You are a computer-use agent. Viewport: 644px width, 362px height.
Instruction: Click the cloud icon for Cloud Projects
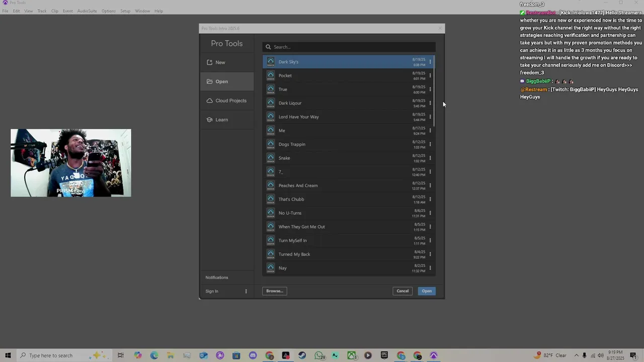(210, 101)
